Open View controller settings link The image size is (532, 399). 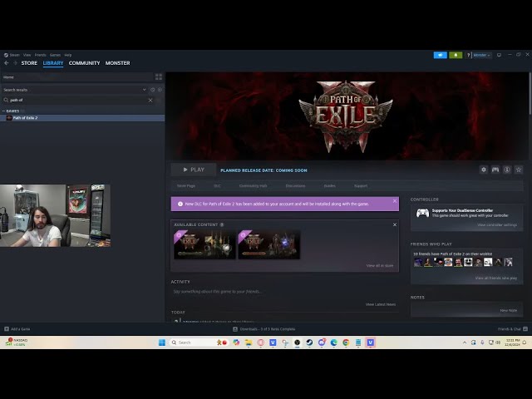click(497, 225)
